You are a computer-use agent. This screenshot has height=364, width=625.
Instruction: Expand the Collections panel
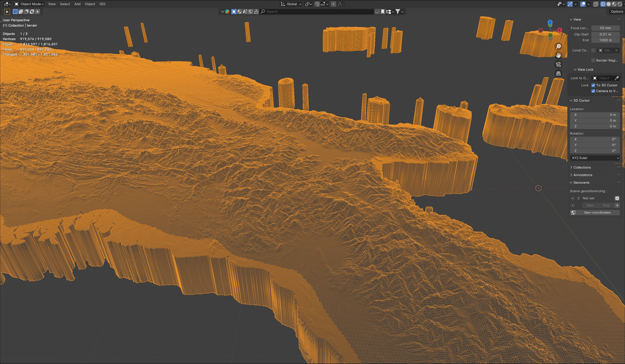coord(582,168)
